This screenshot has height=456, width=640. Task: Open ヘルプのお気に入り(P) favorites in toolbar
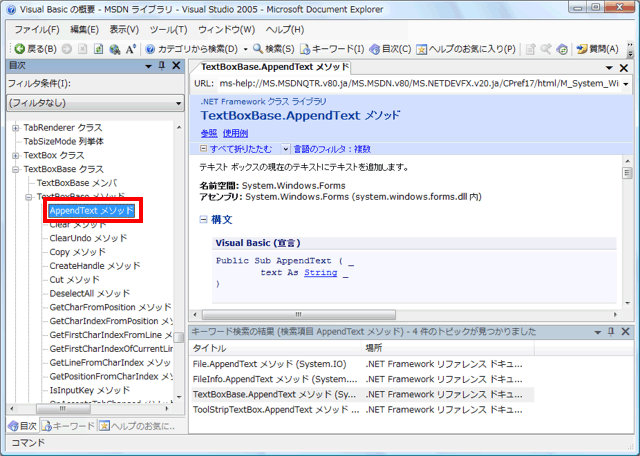(x=466, y=49)
